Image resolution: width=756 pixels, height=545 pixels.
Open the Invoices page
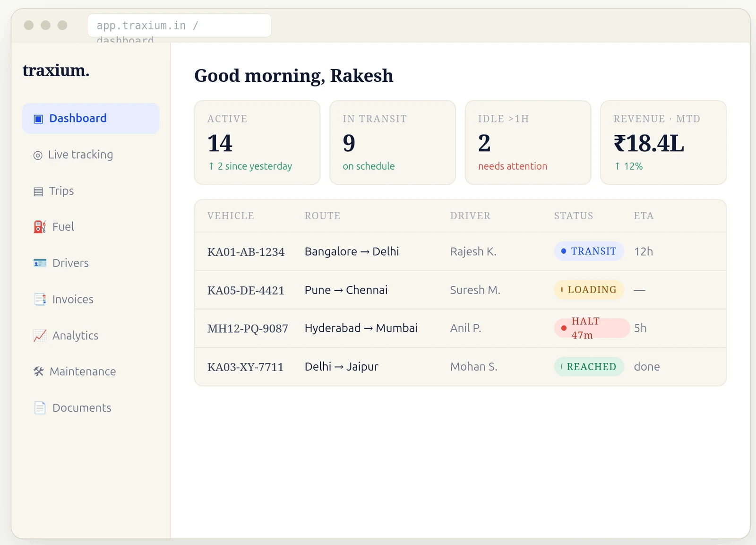(91, 300)
